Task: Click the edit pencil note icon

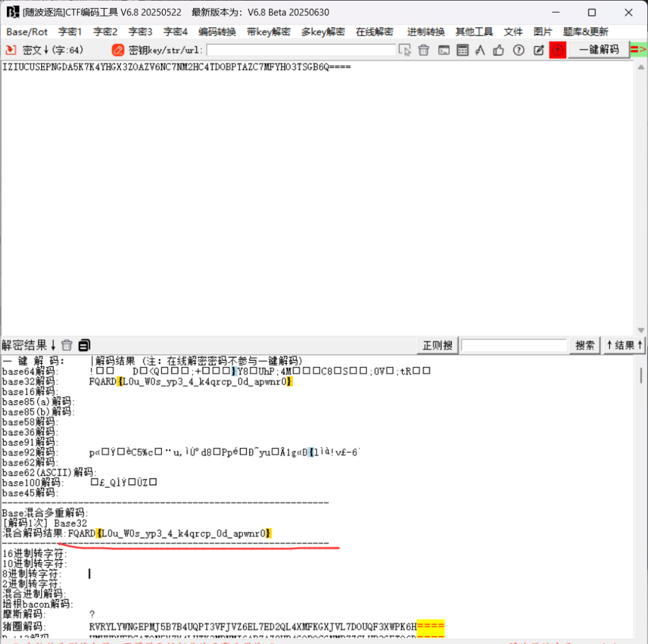Action: [x=539, y=50]
